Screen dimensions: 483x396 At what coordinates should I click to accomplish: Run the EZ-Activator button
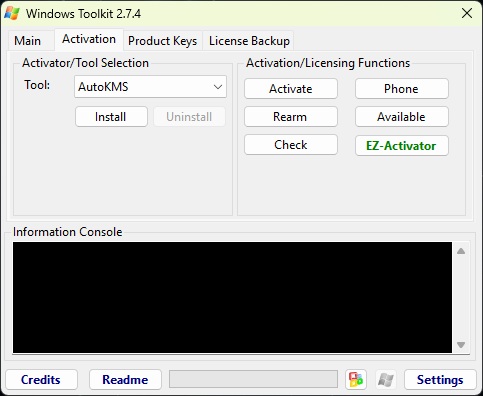click(x=402, y=145)
